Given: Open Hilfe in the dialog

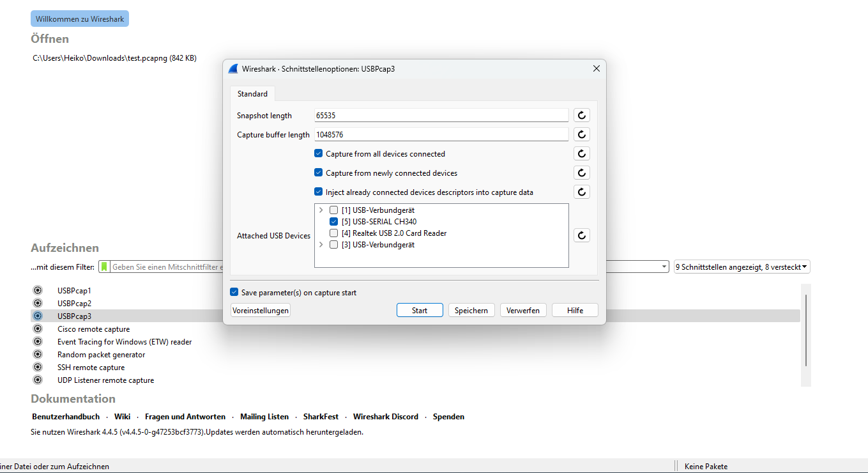Looking at the screenshot, I should tap(575, 310).
